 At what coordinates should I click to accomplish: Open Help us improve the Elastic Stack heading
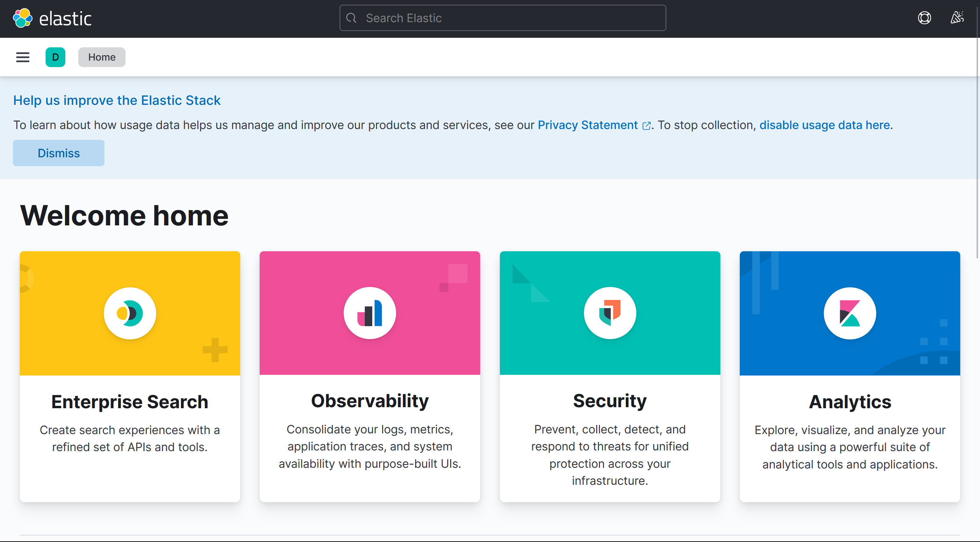coord(117,100)
